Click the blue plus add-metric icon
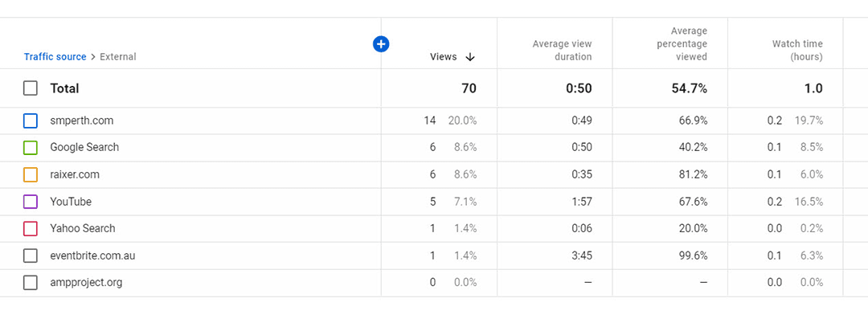 coord(381,44)
